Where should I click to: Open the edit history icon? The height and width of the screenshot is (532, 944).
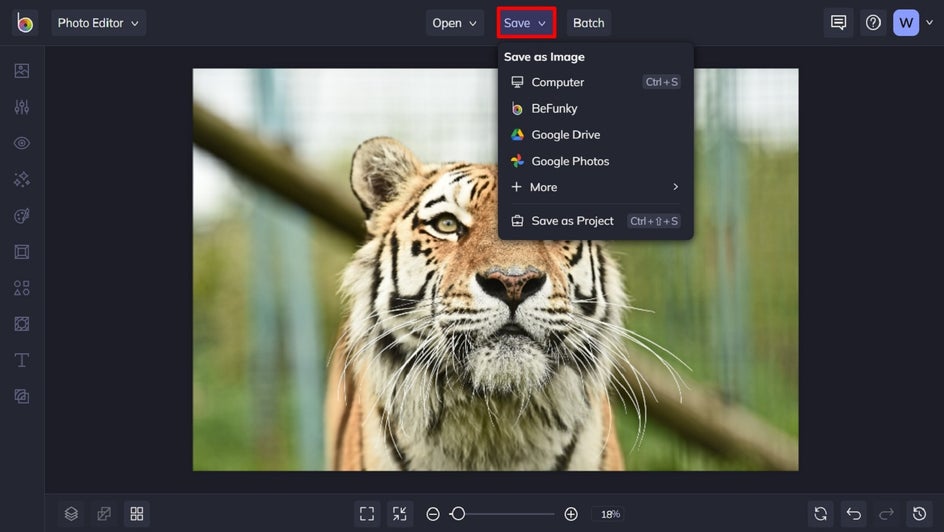919,513
